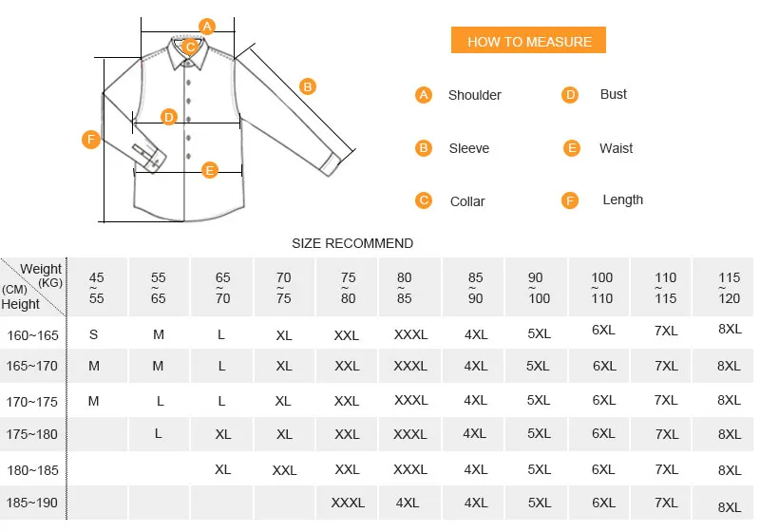Click the orange E marker at the waist line
This screenshot has height=532, width=760.
209,170
